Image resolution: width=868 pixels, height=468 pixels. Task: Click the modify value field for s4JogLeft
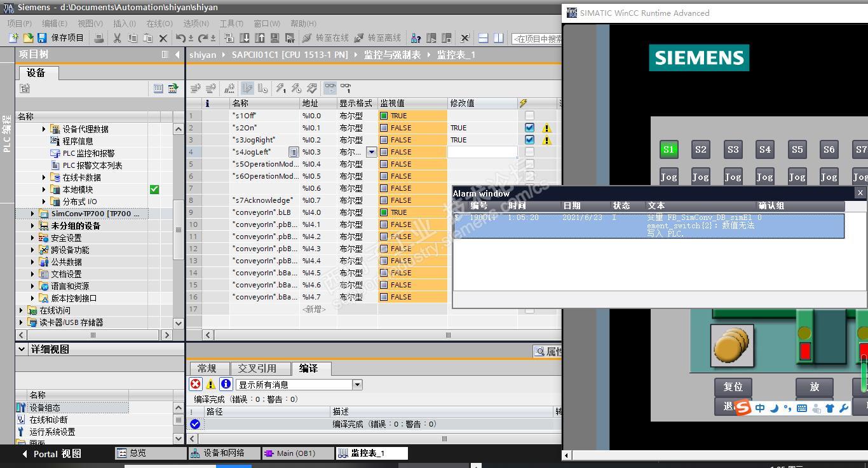pos(482,152)
